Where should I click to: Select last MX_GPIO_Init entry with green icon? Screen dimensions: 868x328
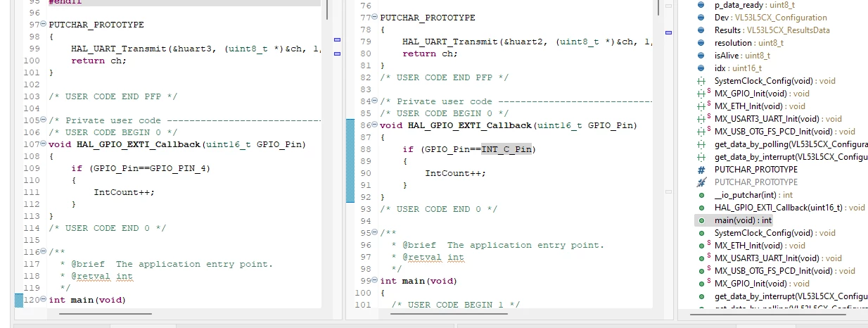[x=762, y=284]
